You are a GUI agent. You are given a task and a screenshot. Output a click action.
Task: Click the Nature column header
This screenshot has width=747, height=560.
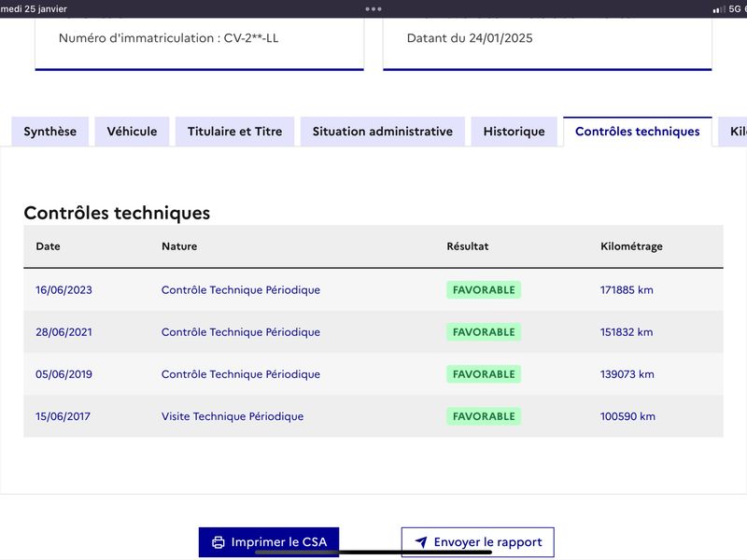coord(179,246)
